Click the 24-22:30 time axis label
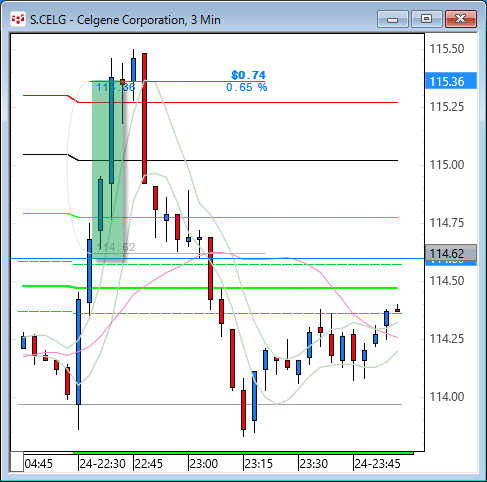 tap(103, 464)
